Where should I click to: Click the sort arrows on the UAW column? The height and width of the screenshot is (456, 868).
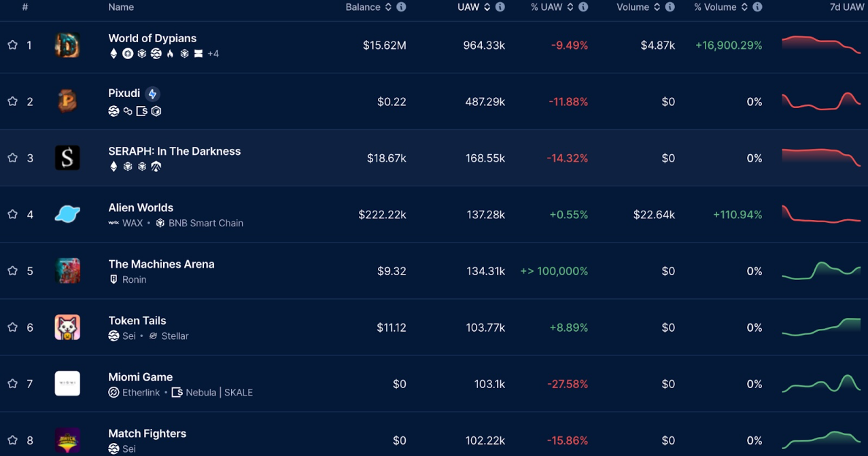click(x=485, y=7)
